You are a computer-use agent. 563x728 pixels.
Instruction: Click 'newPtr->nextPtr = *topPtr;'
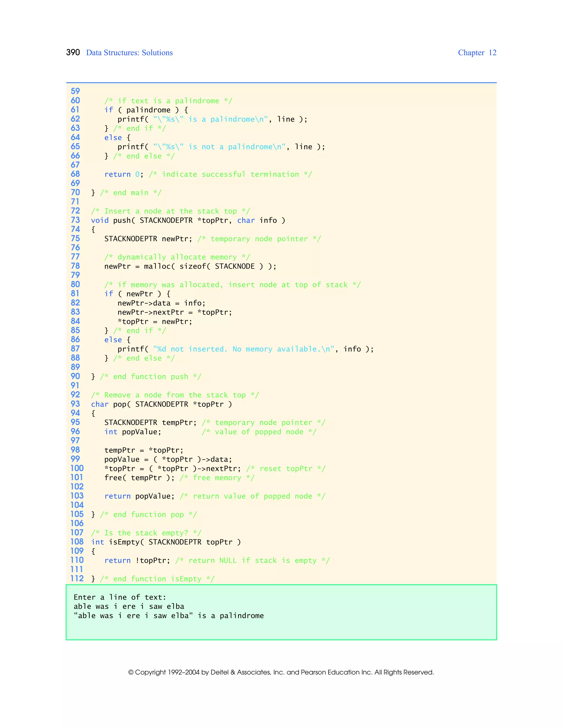(175, 312)
